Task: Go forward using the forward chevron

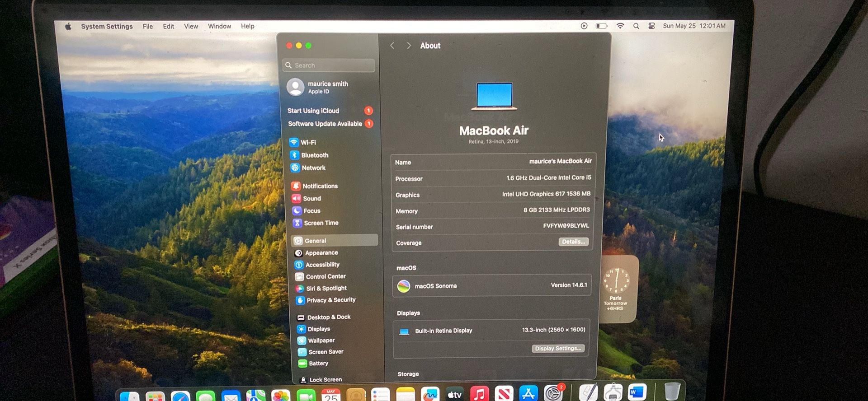Action: coord(409,46)
